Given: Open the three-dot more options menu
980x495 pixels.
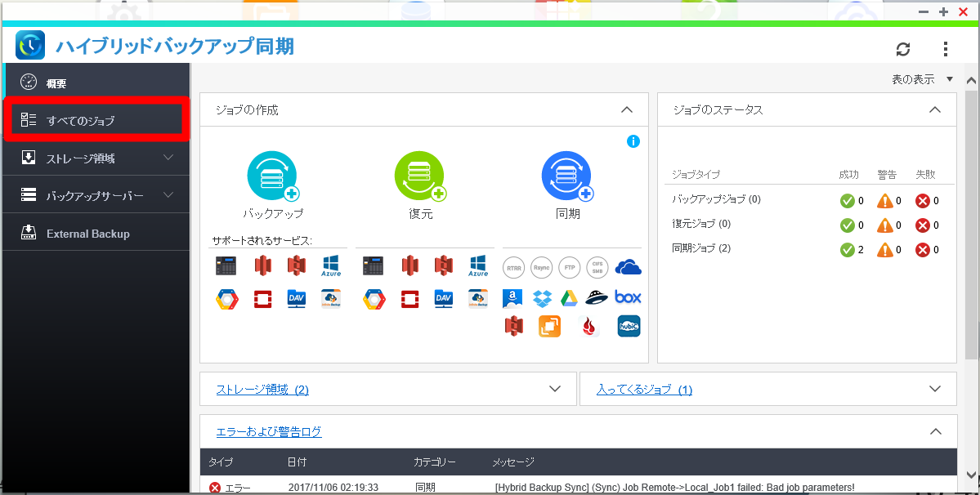Looking at the screenshot, I should (946, 49).
